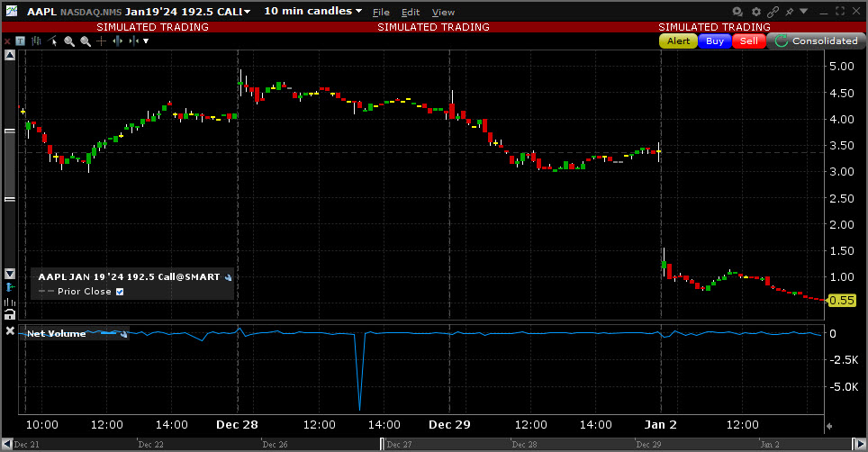
Task: Open chart settings gear icon
Action: point(756,11)
